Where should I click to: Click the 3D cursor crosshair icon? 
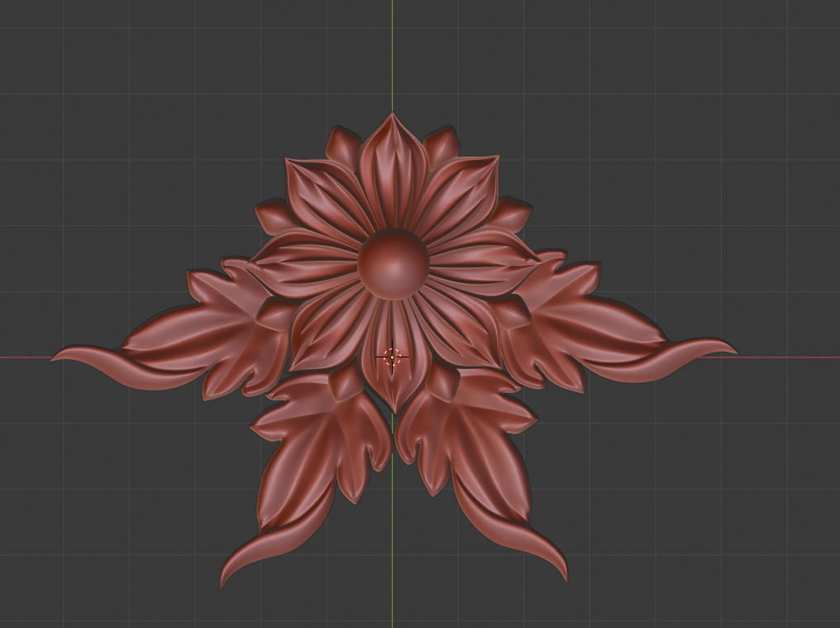(392, 357)
